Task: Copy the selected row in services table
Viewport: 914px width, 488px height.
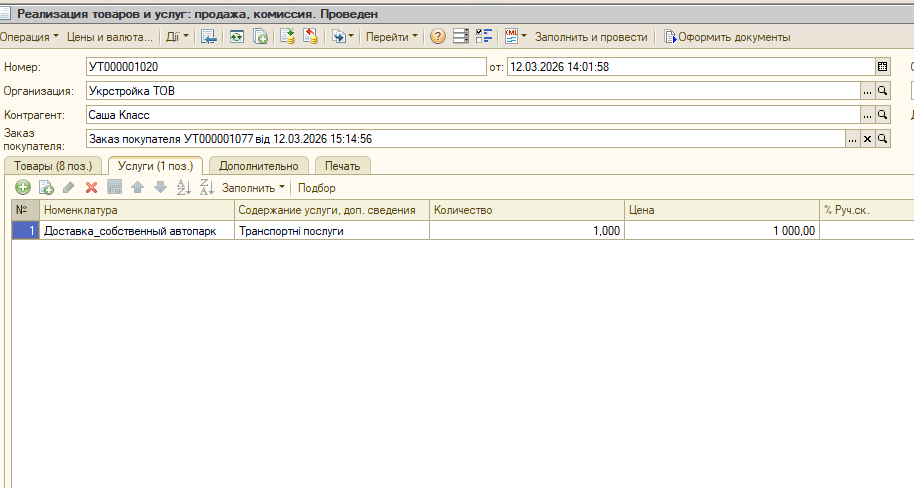Action: [46, 188]
